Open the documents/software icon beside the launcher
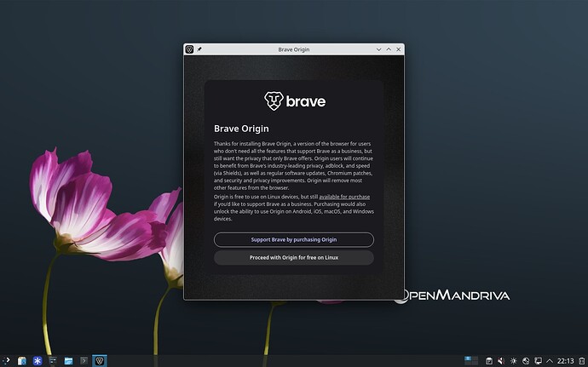The image size is (588, 367). (22, 361)
